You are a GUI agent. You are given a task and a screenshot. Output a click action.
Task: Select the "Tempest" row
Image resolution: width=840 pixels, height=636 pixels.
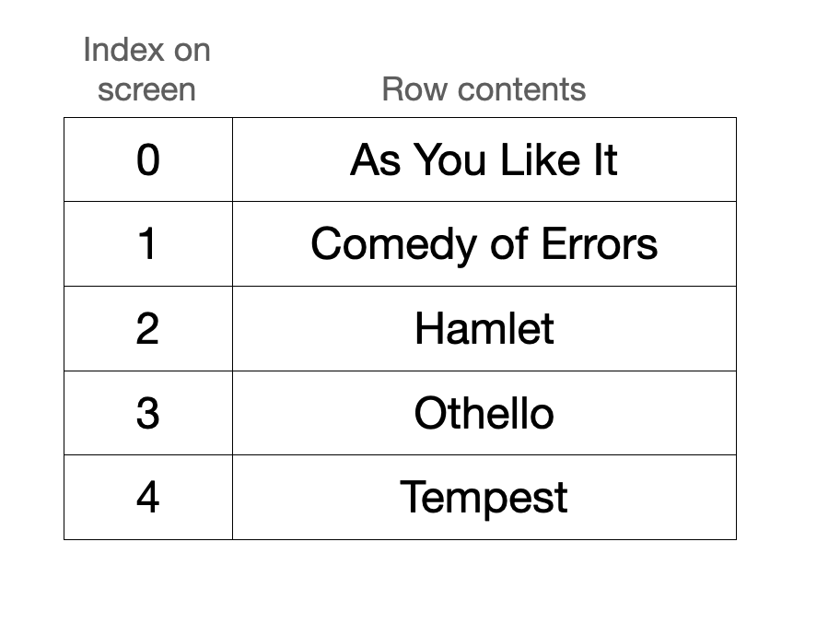pos(484,498)
